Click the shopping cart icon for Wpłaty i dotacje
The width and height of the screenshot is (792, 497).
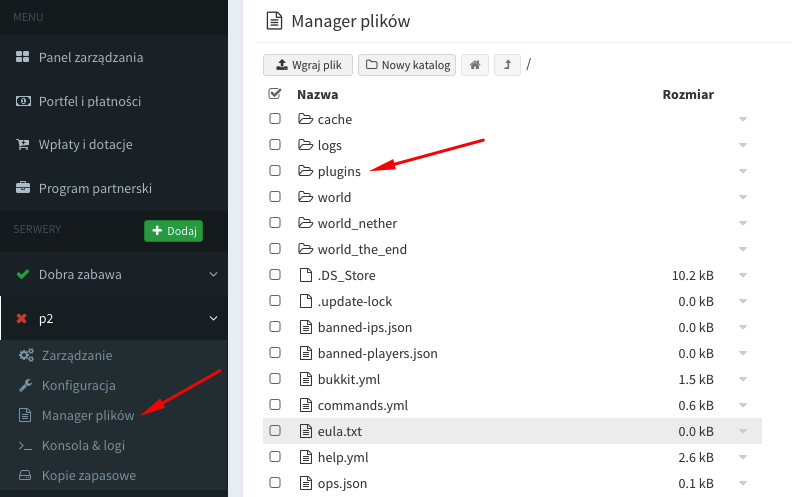(22, 144)
